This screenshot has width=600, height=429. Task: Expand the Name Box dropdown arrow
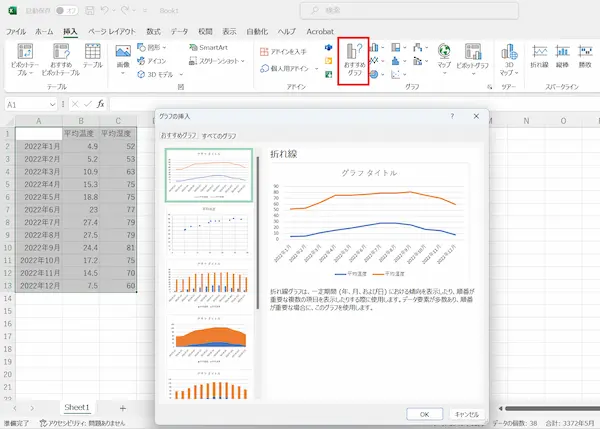[52, 104]
